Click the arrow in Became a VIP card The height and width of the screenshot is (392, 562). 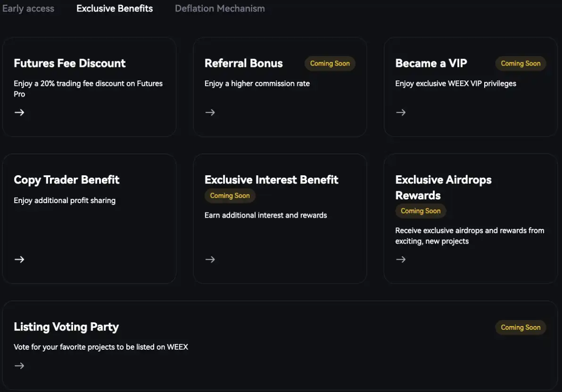[401, 112]
